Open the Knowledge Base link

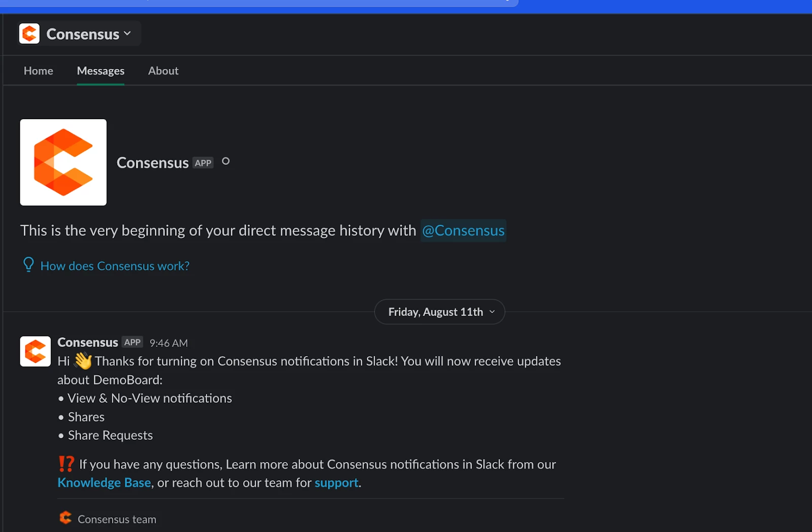(105, 483)
